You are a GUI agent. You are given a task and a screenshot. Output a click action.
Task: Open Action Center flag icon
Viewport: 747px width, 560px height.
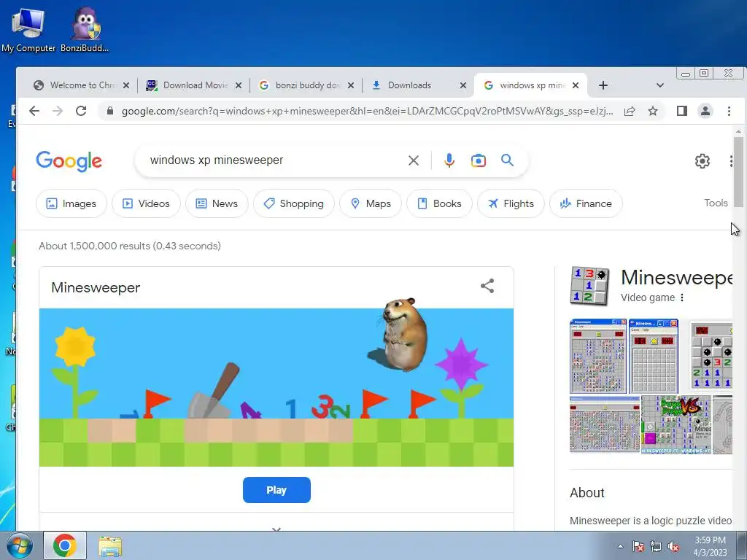tap(638, 546)
